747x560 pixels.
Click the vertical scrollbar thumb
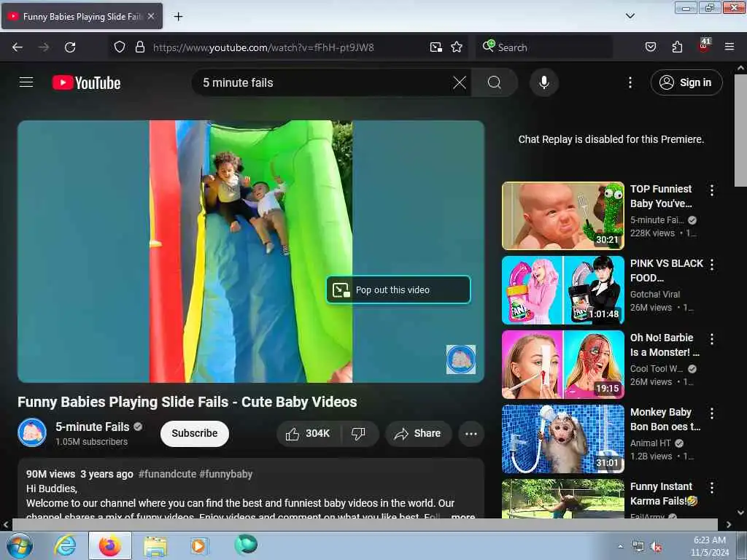(740, 131)
